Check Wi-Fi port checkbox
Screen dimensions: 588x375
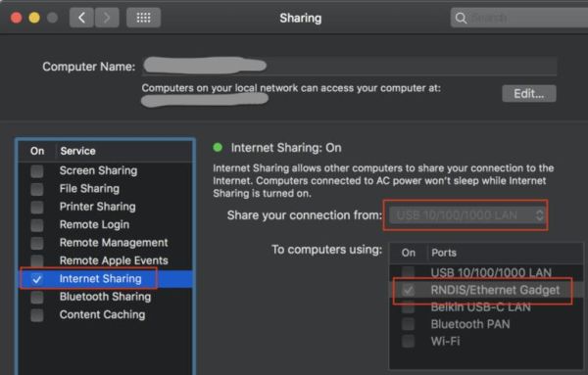point(408,342)
